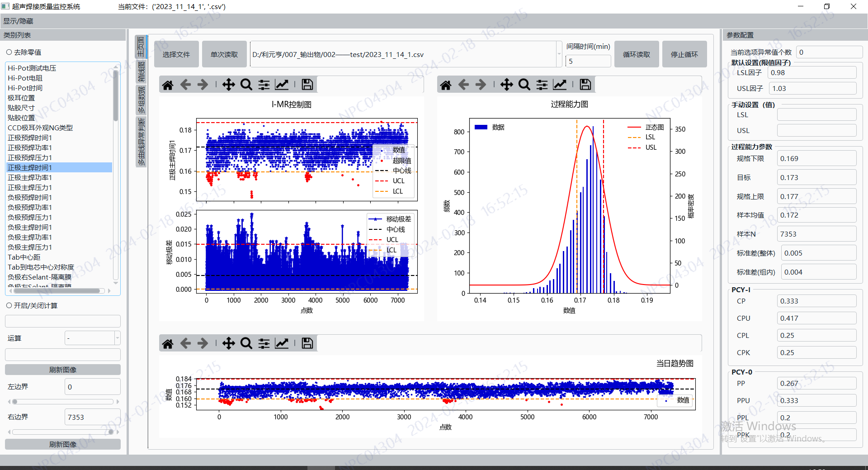The height and width of the screenshot is (470, 868).
Task: Select pan tool in 过程能力图 toolbar
Action: [x=506, y=85]
